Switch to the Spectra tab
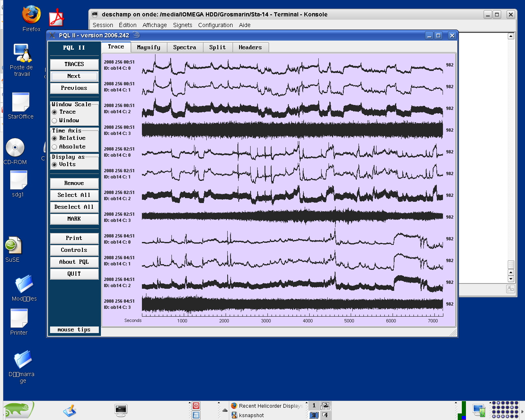The width and height of the screenshot is (525, 420). 185,48
